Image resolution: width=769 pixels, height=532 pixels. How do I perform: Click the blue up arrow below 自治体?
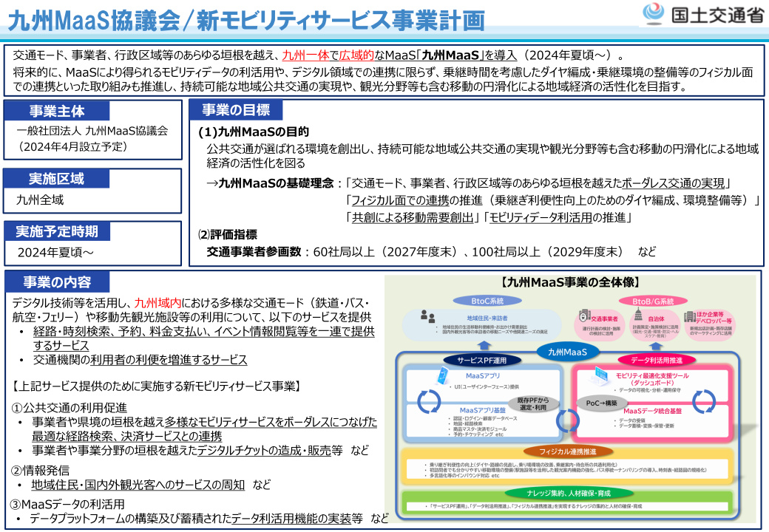pos(656,345)
